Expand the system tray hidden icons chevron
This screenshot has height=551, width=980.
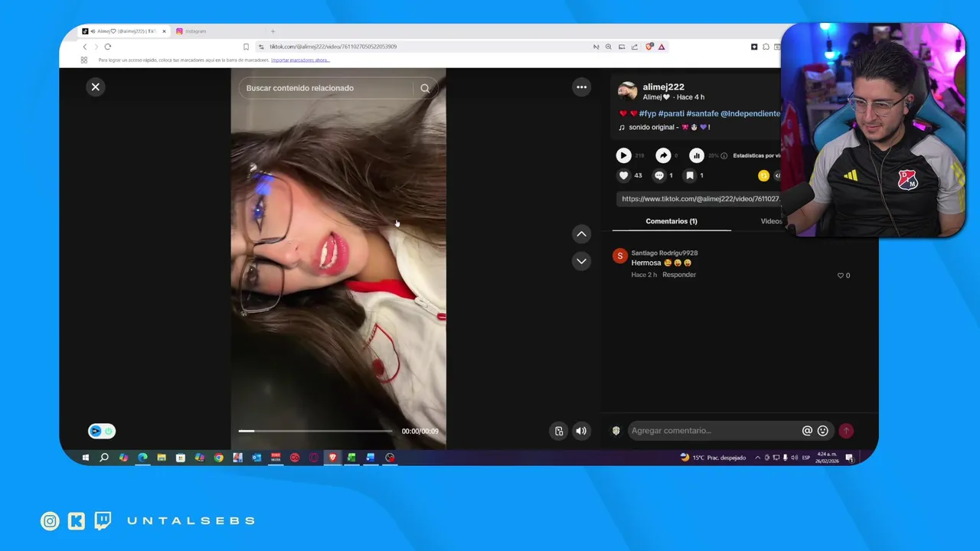(758, 458)
